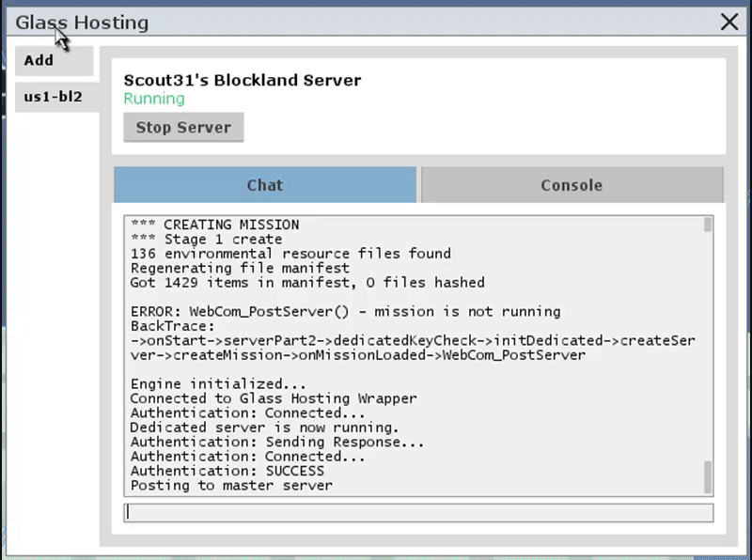752x560 pixels.
Task: Click the Authentication: SUCCESS log line
Action: point(227,471)
